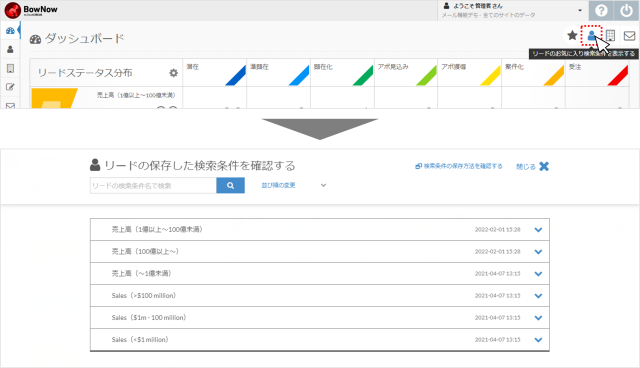Click Sales (>$100 million) condition name
The image size is (640, 368).
tap(144, 295)
